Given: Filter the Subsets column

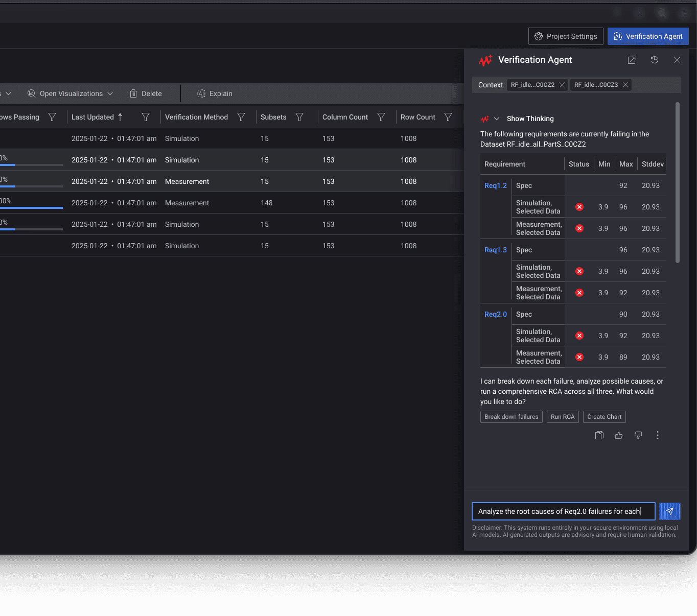Looking at the screenshot, I should pyautogui.click(x=299, y=117).
